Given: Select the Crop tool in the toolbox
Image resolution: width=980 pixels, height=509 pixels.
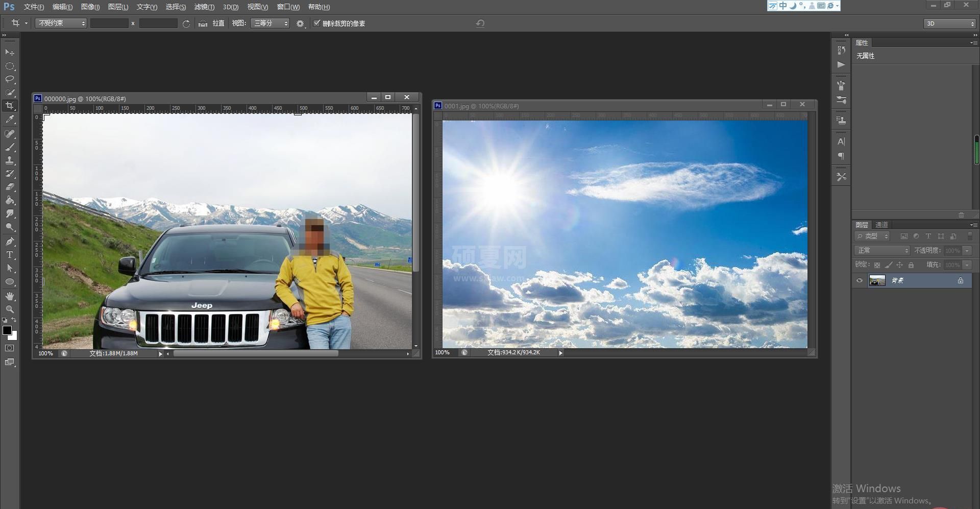Looking at the screenshot, I should (x=10, y=106).
